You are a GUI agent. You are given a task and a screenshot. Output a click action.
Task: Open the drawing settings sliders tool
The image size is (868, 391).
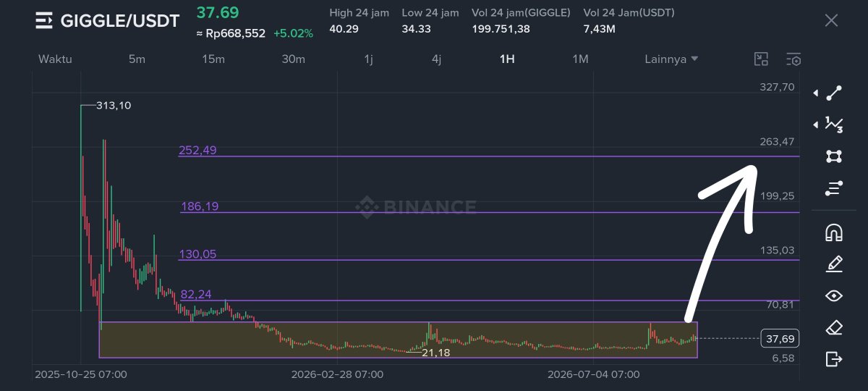coord(834,188)
